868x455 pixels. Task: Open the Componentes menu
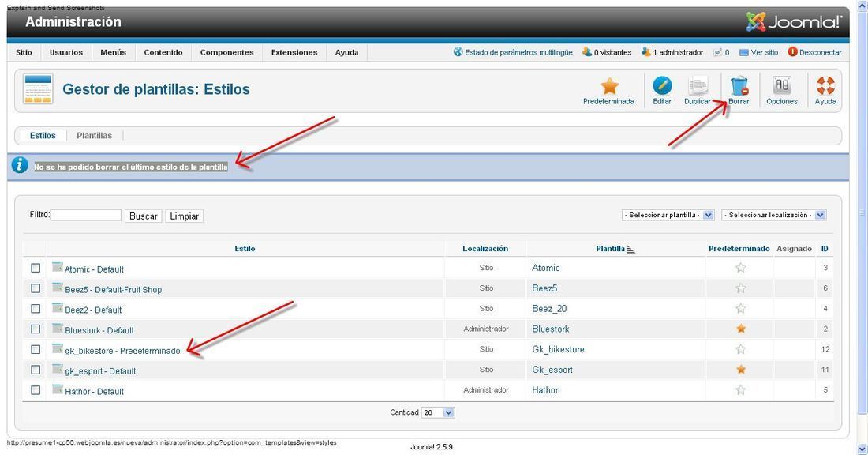tap(227, 52)
